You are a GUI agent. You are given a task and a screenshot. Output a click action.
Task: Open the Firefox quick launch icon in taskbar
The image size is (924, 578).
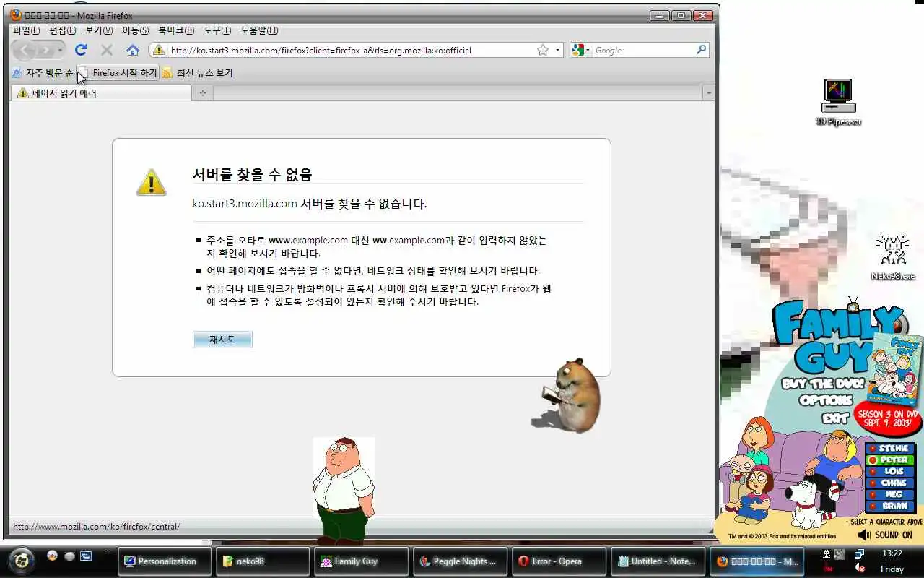click(52, 556)
